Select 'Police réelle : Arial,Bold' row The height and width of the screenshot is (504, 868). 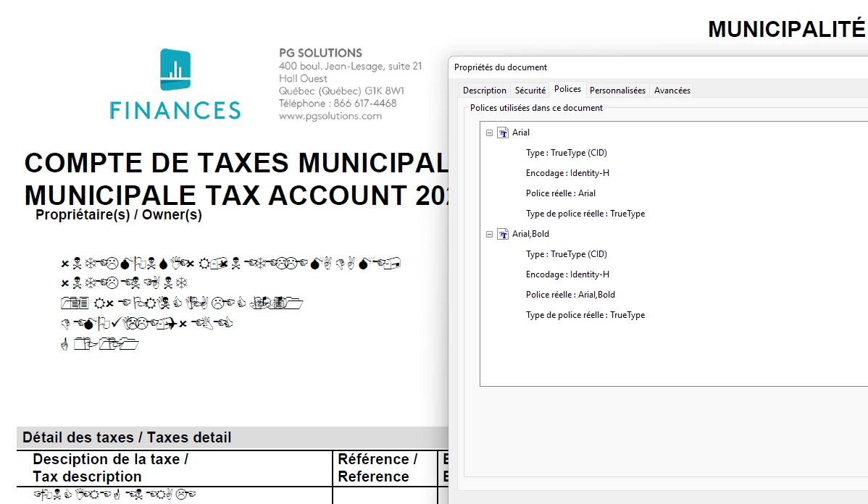pyautogui.click(x=570, y=295)
